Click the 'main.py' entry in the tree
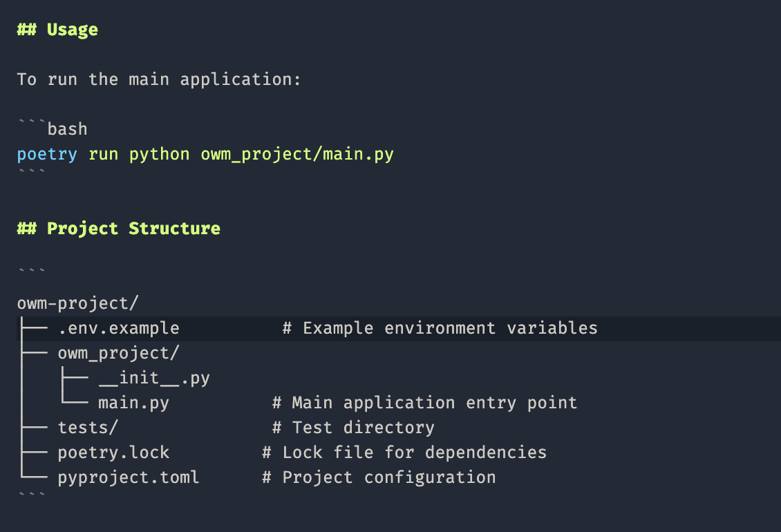This screenshot has width=781, height=532. [133, 403]
